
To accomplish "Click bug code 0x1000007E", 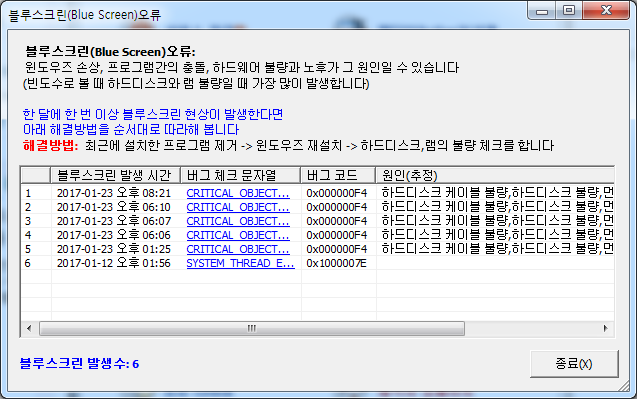I will coord(336,263).
